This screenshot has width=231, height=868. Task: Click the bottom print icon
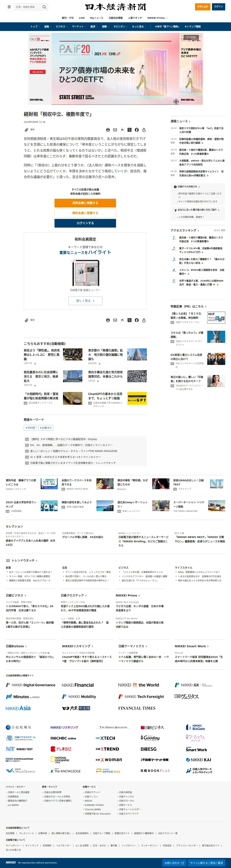click(x=108, y=320)
